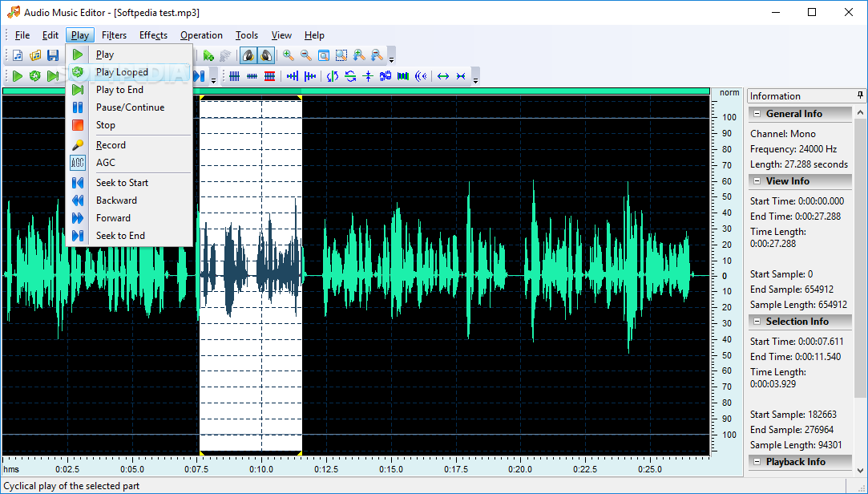
Task: Open the effects toolbar overflow arrow
Action: pos(475,79)
